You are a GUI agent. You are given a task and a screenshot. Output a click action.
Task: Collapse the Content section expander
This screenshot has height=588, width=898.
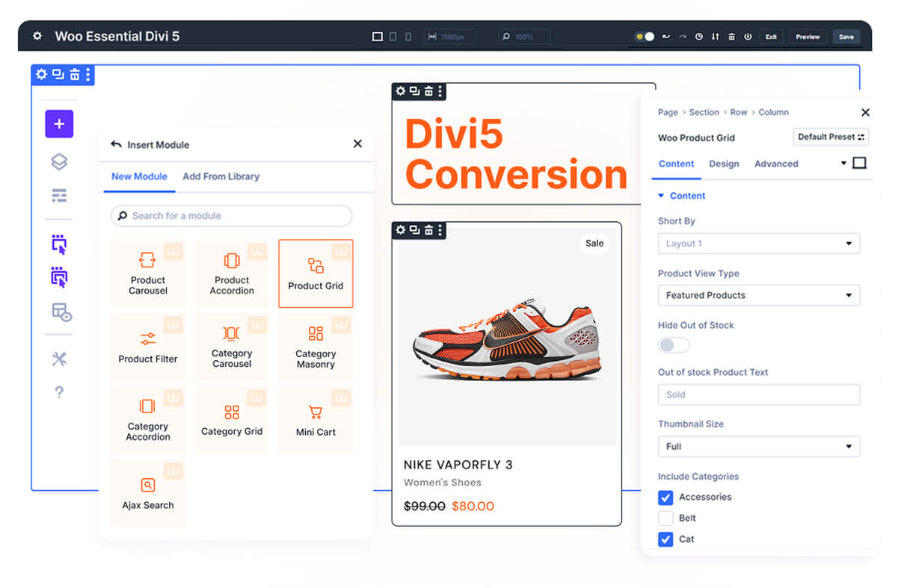pos(661,196)
